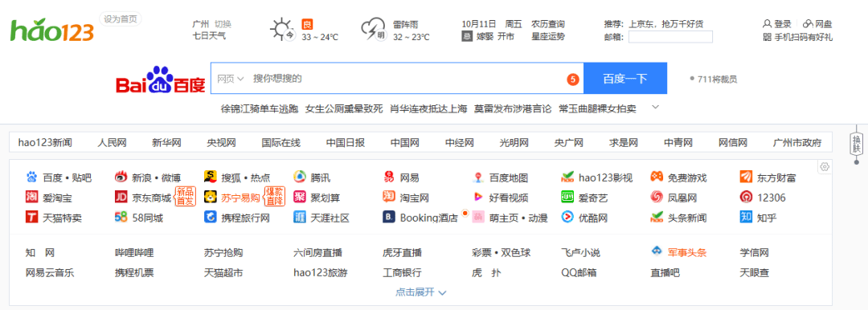The height and width of the screenshot is (310, 868).
Task: Open the QQ邮箱 link
Action: click(579, 273)
